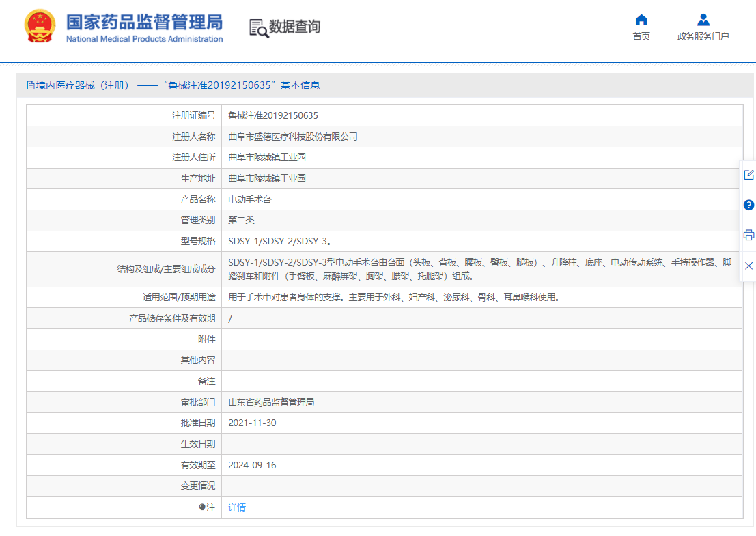The width and height of the screenshot is (756, 536).
Task: Go to 首页 home icon
Action: coord(641,20)
